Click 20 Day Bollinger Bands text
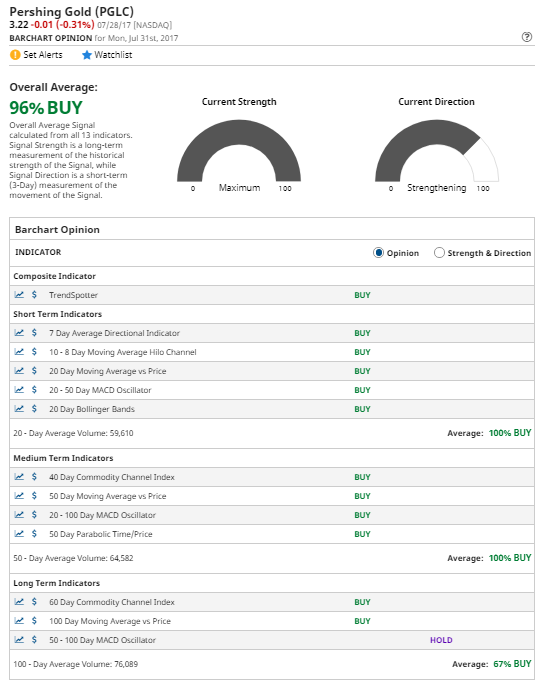 click(92, 409)
